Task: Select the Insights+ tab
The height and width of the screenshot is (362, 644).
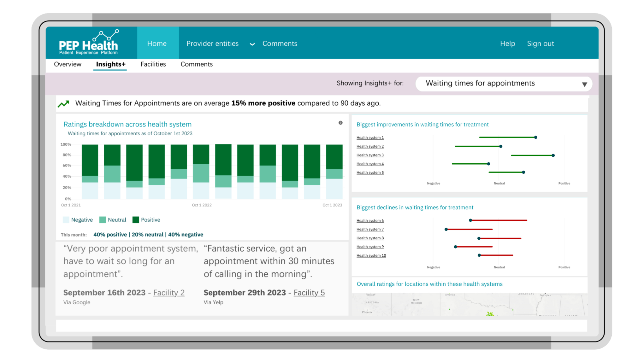Action: click(110, 64)
